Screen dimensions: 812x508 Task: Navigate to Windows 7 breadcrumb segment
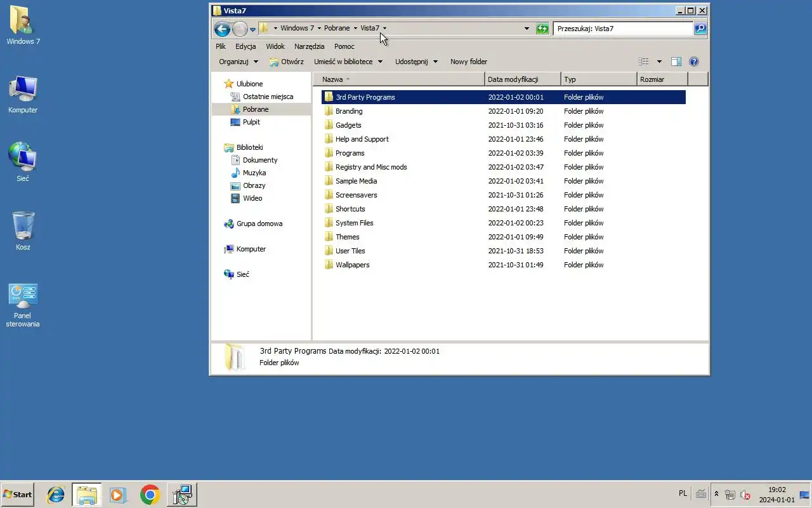click(x=297, y=28)
